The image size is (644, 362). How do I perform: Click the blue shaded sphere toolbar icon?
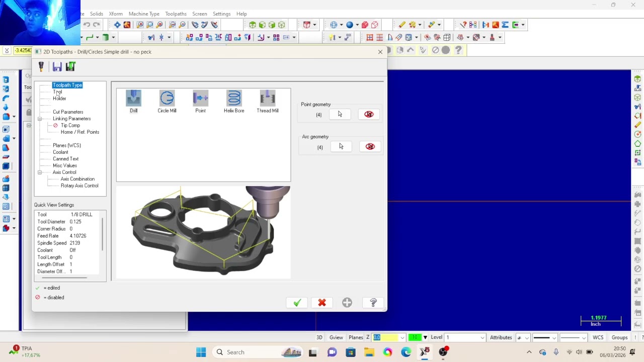click(350, 25)
